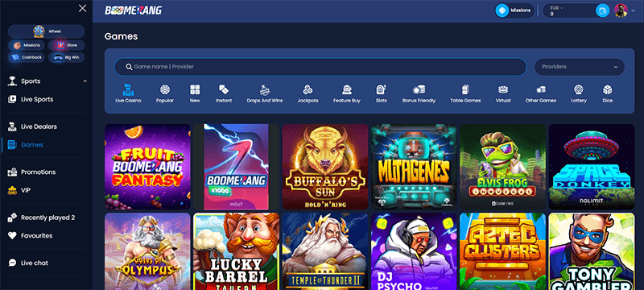This screenshot has height=290, width=644.
Task: Open DJ Psycho game
Action: [x=414, y=251]
